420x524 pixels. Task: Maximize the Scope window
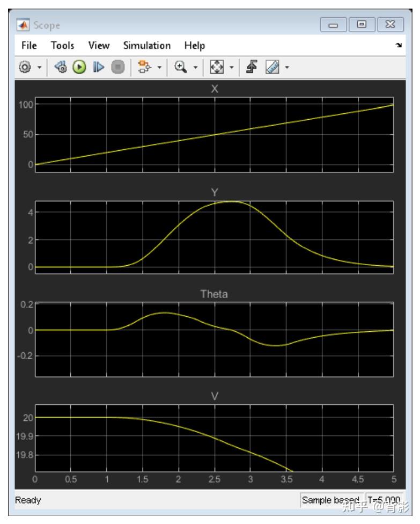click(362, 24)
